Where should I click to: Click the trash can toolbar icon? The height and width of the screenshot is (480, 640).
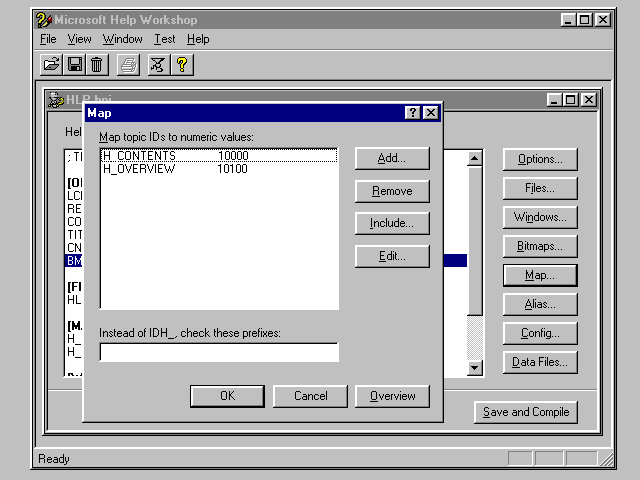pyautogui.click(x=96, y=65)
